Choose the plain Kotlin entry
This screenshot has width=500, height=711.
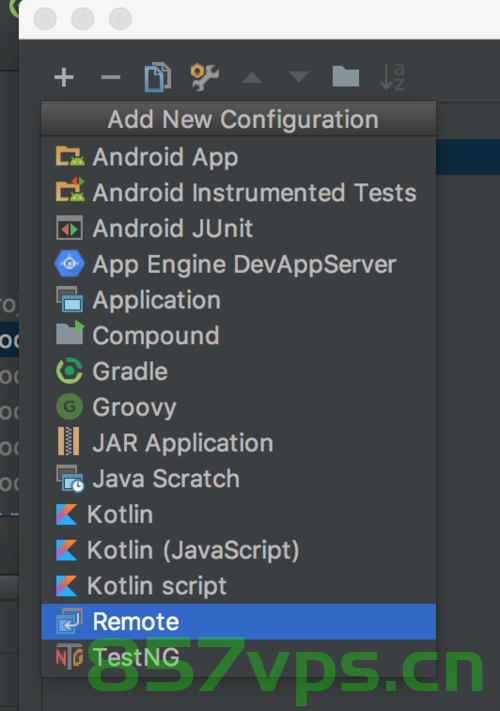238,514
